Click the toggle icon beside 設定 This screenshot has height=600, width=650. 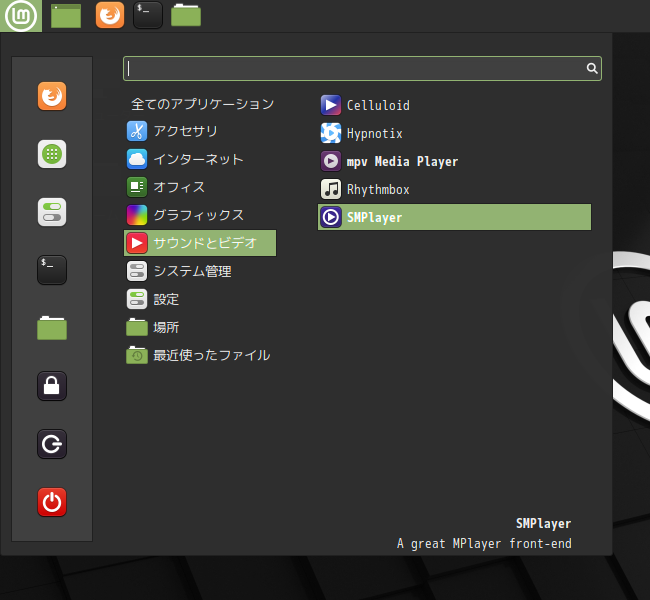pos(137,299)
